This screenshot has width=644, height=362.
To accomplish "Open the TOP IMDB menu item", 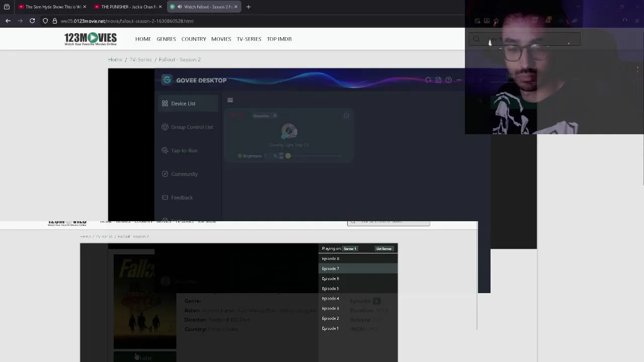I will tap(279, 39).
